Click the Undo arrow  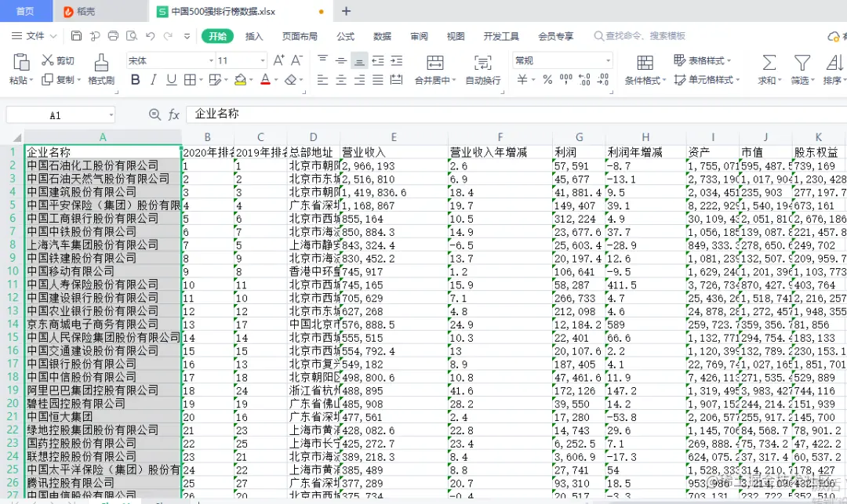click(x=150, y=36)
